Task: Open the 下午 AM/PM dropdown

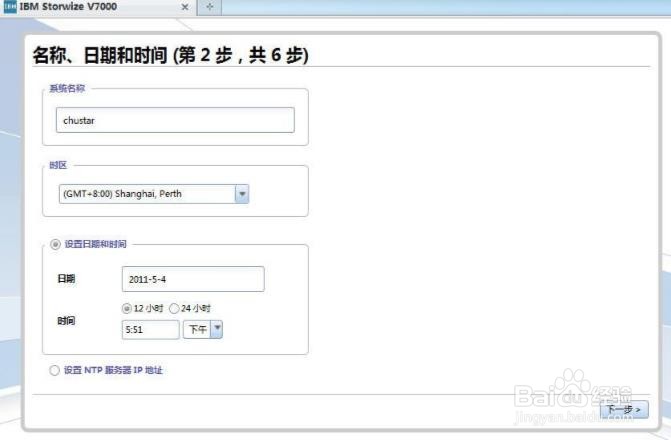Action: click(x=203, y=330)
